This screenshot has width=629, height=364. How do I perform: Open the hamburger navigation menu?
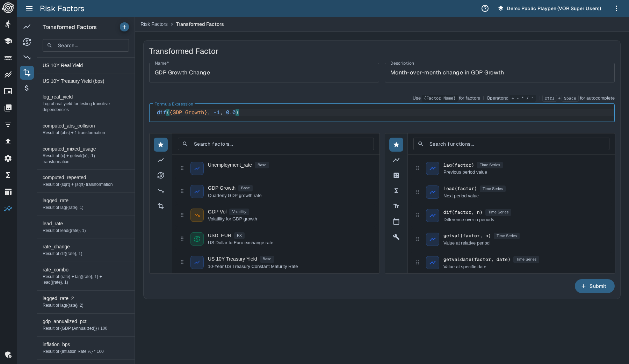tap(29, 8)
